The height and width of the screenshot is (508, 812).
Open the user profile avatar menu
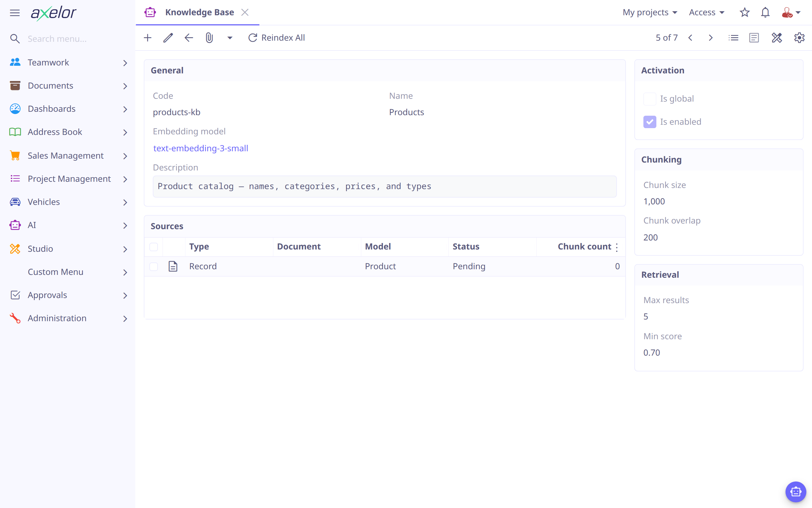point(791,12)
